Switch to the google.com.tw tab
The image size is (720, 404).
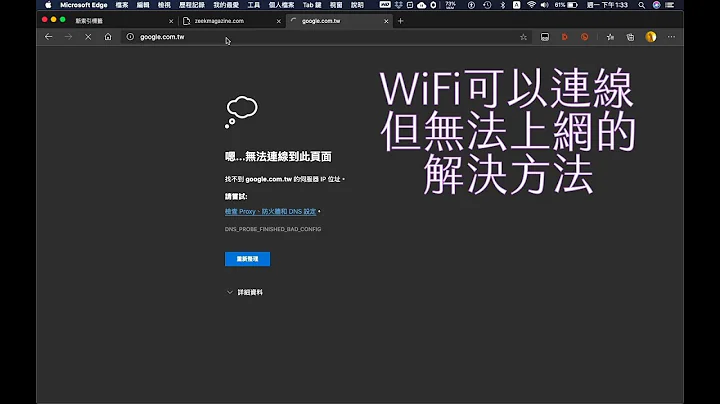click(339, 21)
